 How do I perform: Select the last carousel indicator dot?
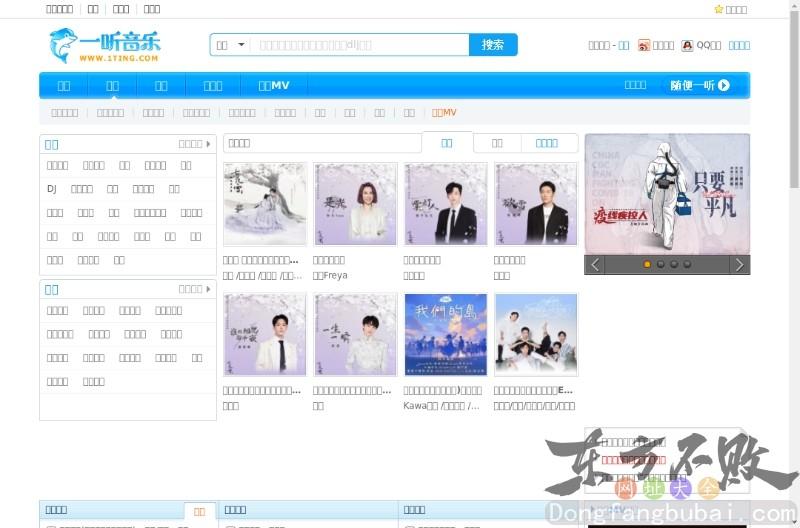tap(687, 265)
